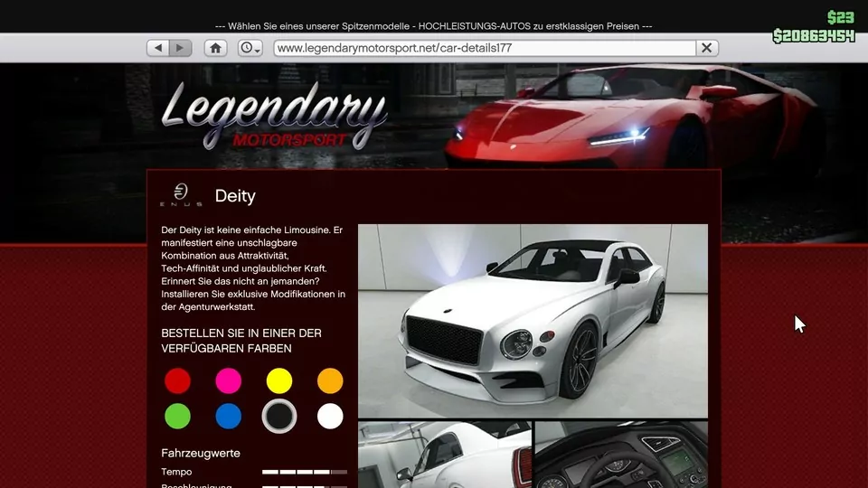Select the green paint color
868x488 pixels.
178,416
